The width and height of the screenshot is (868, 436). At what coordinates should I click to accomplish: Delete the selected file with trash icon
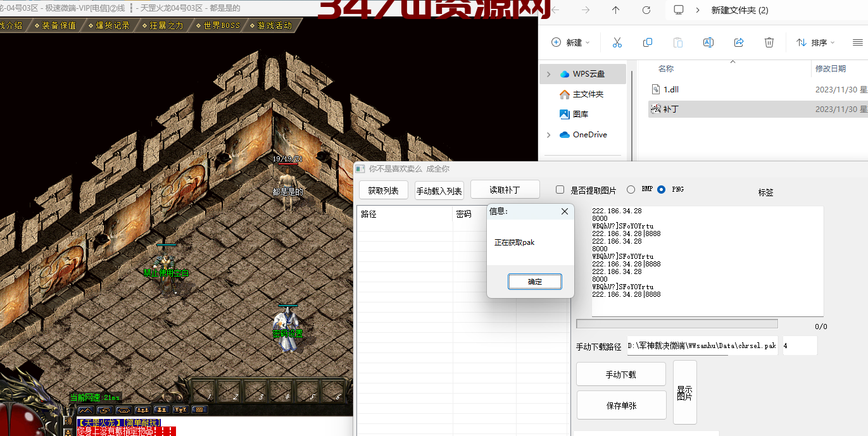click(x=769, y=42)
